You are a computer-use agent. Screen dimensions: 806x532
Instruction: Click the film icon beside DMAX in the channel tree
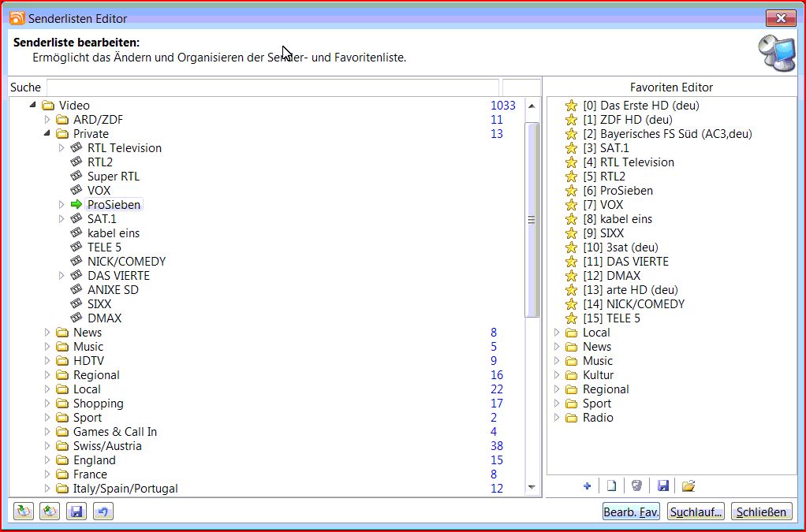coord(76,318)
